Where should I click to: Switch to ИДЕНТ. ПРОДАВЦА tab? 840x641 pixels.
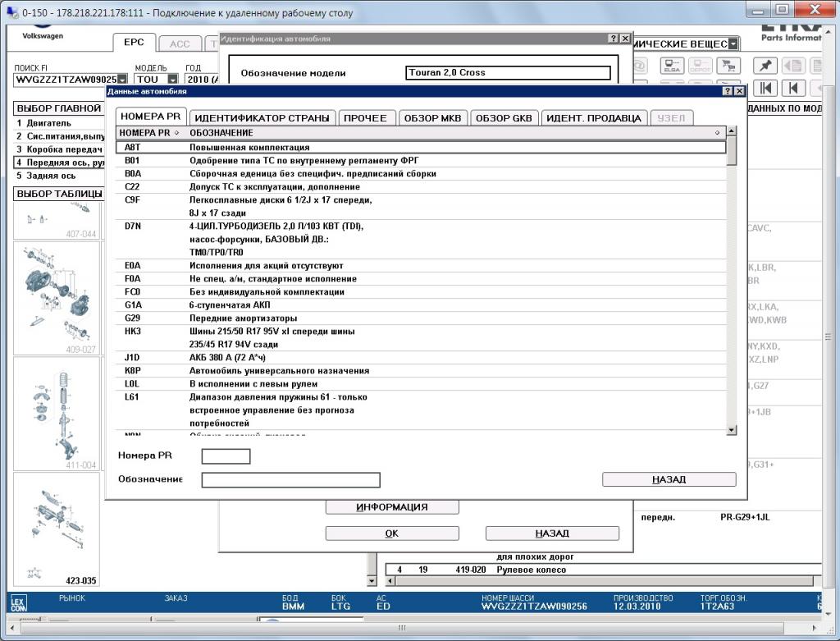[594, 118]
